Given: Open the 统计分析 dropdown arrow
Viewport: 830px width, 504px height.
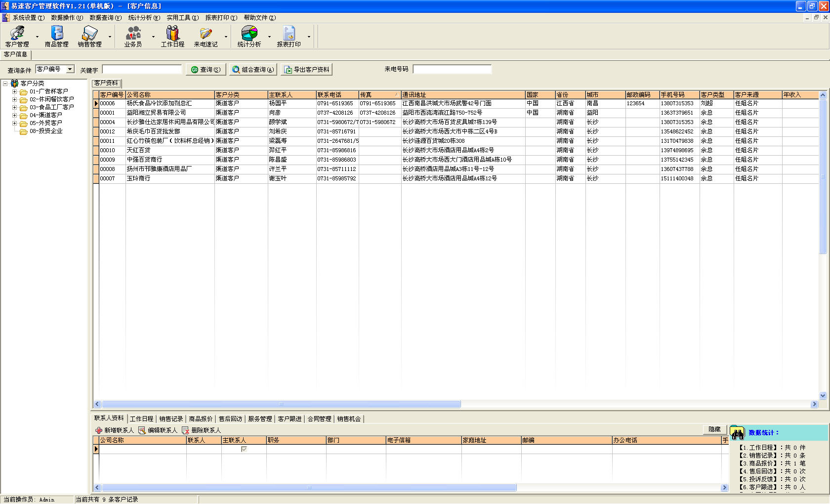Looking at the screenshot, I should pyautogui.click(x=269, y=37).
